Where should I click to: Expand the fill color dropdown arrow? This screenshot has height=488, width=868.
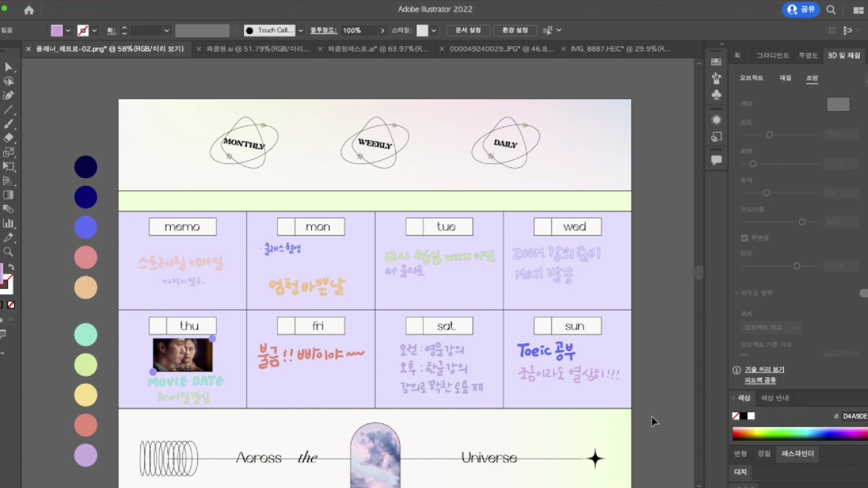point(68,30)
